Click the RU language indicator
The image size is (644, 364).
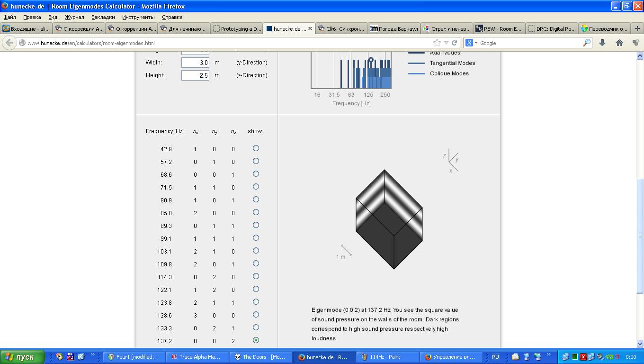pos(495,357)
